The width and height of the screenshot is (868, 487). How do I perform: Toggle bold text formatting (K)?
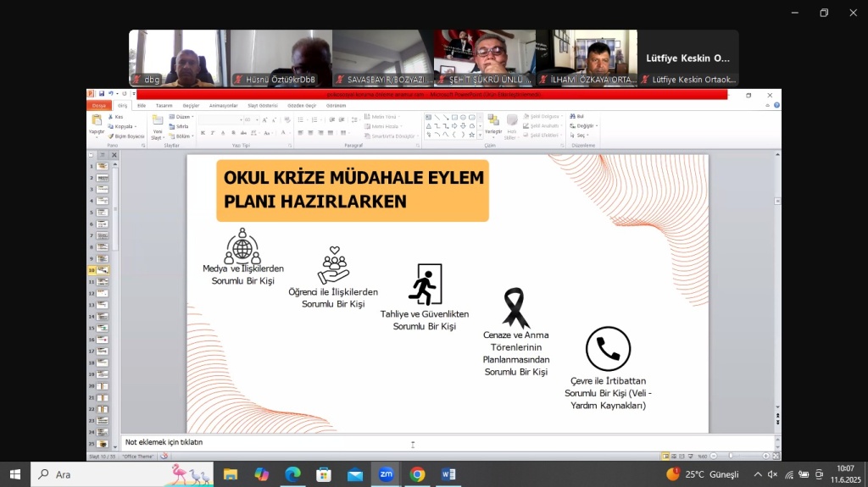click(202, 133)
